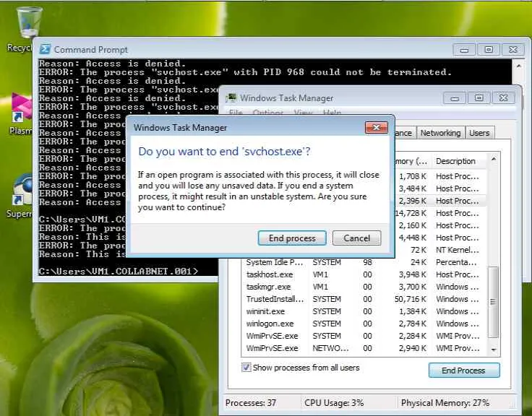Screen dimensions: 532x416
Task: Sort by the Description column header
Action: point(460,161)
